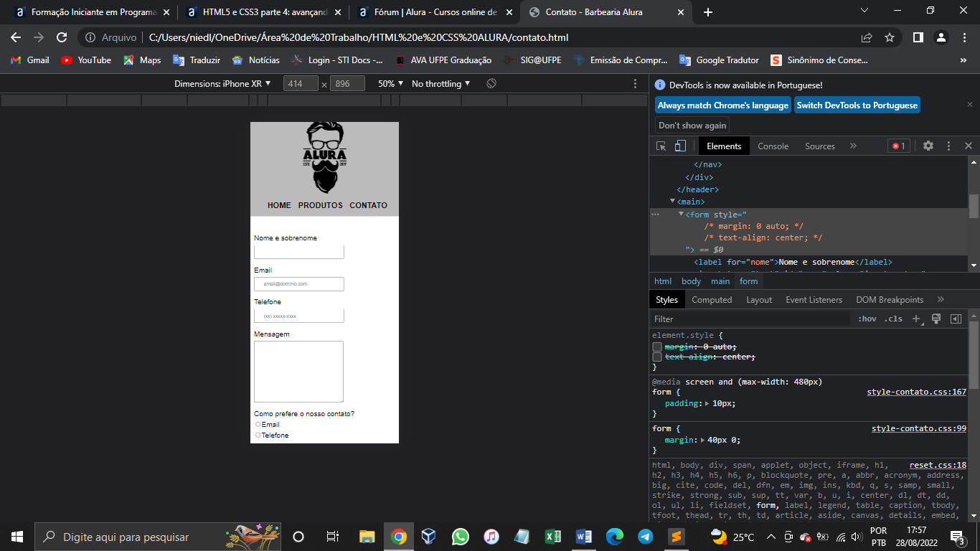Switch to the Console tab

pyautogui.click(x=773, y=146)
